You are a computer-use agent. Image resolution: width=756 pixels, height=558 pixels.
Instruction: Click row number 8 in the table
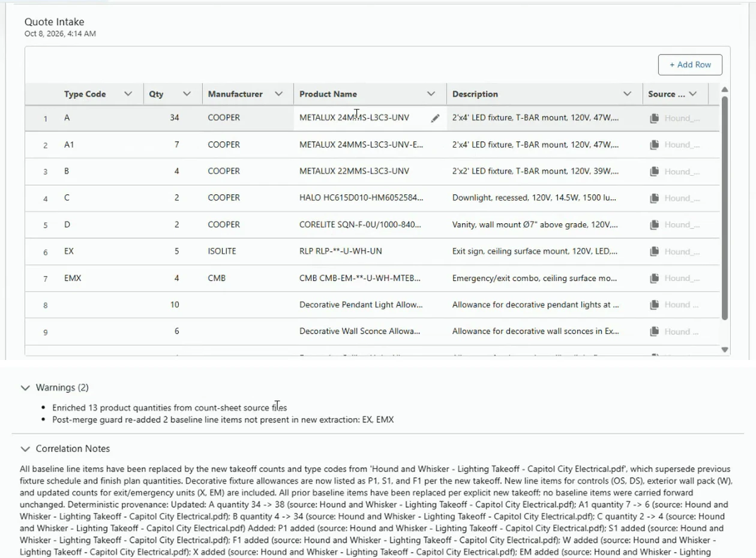tap(45, 305)
